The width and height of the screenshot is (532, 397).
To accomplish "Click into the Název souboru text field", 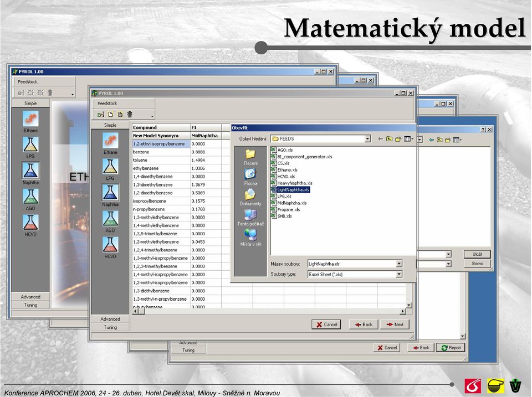I will (352, 264).
